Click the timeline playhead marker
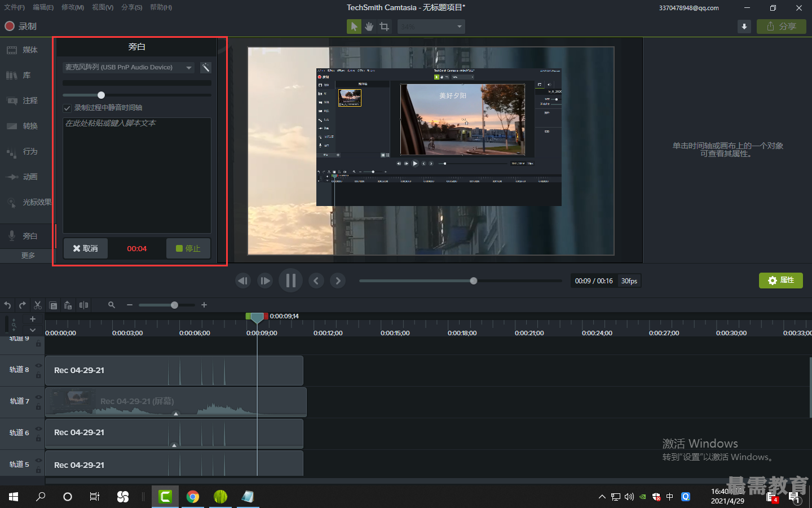The image size is (812, 508). [x=257, y=317]
